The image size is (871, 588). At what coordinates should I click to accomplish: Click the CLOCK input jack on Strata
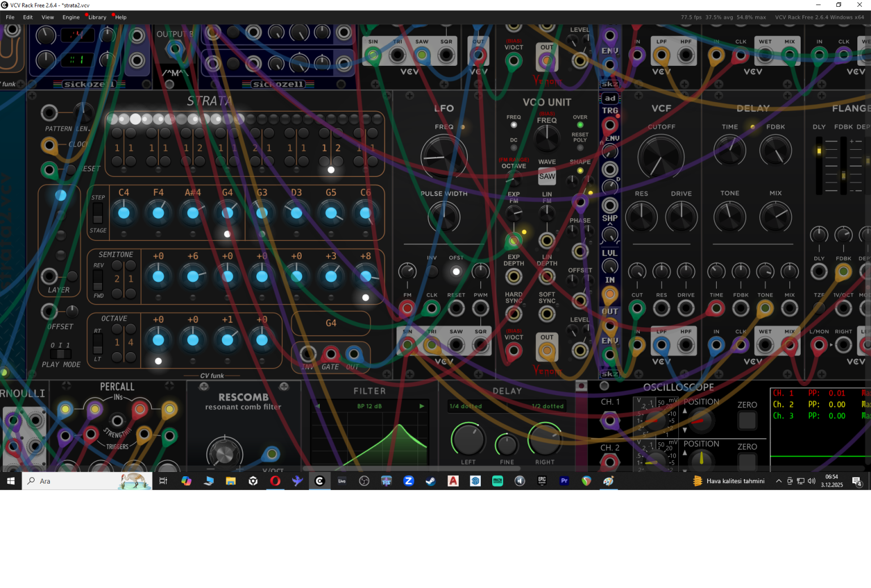50,146
